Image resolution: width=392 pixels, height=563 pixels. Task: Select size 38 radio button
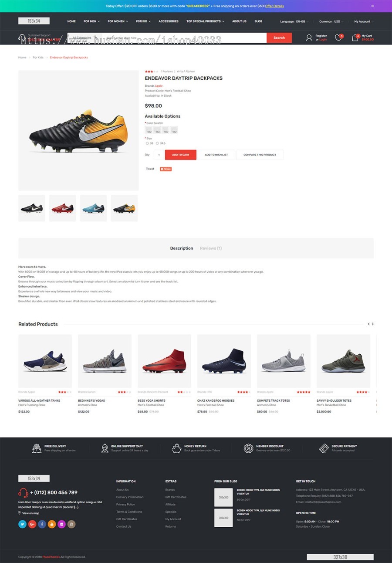click(147, 143)
